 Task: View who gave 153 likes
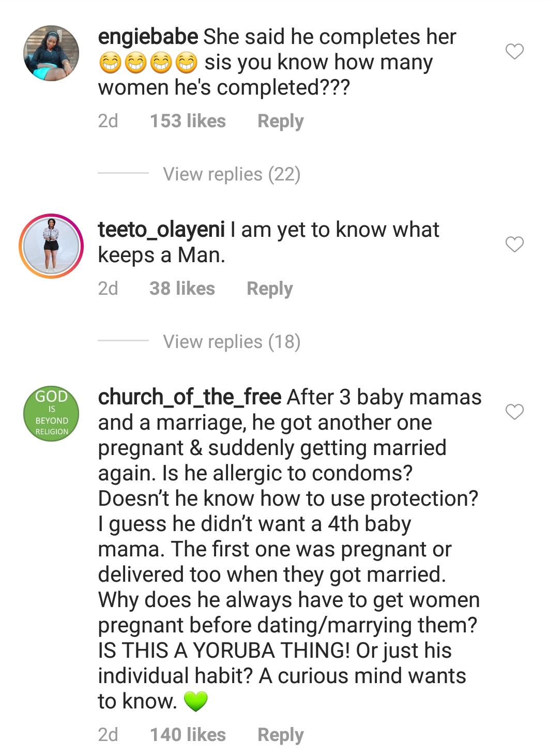188,121
